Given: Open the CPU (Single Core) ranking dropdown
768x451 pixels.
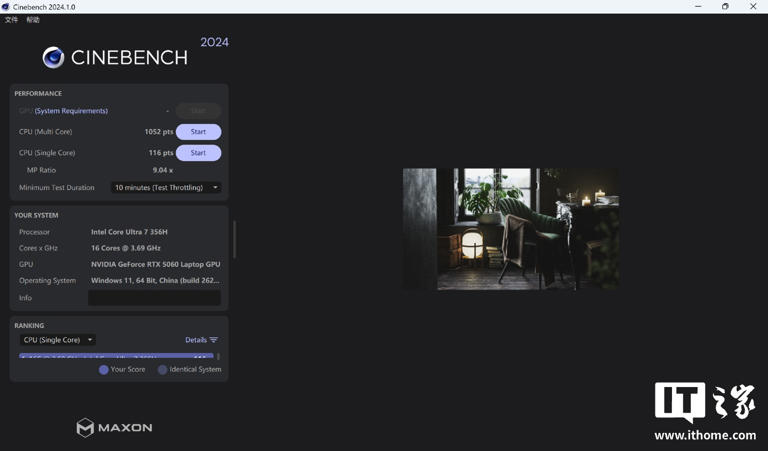Looking at the screenshot, I should [58, 340].
